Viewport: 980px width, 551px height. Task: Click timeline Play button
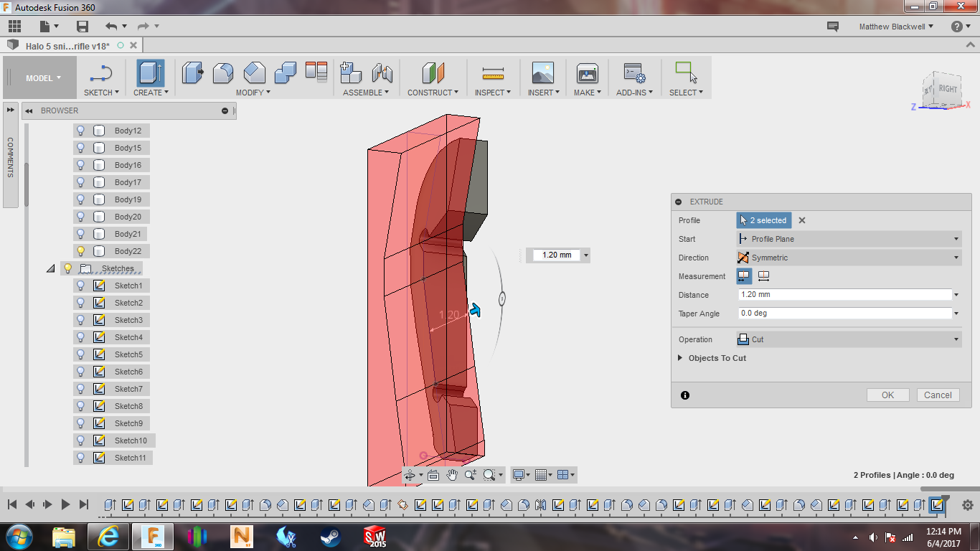point(65,505)
